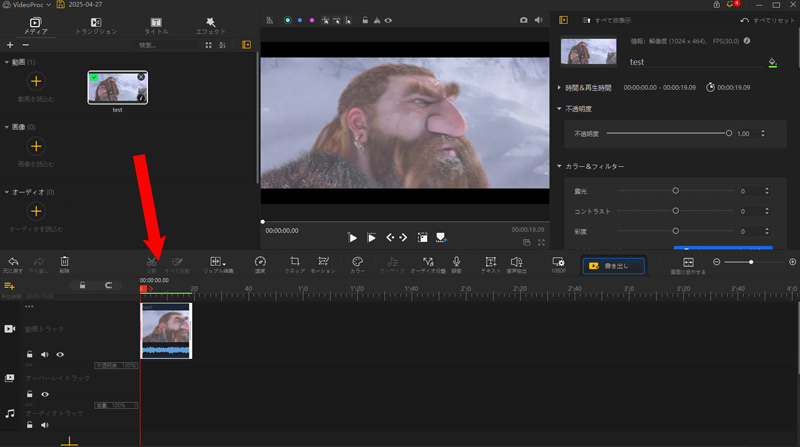Click the split all (すべて分割) icon
This screenshot has height=447, width=800.
pyautogui.click(x=177, y=262)
